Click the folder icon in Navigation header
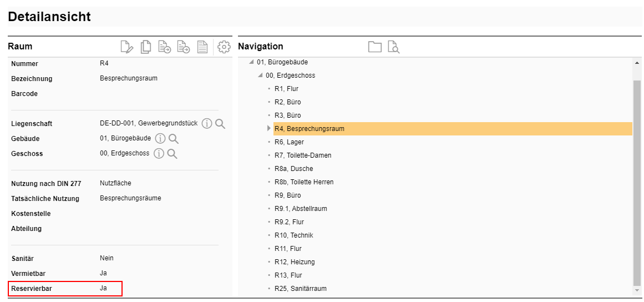The width and height of the screenshot is (644, 302). tap(375, 47)
